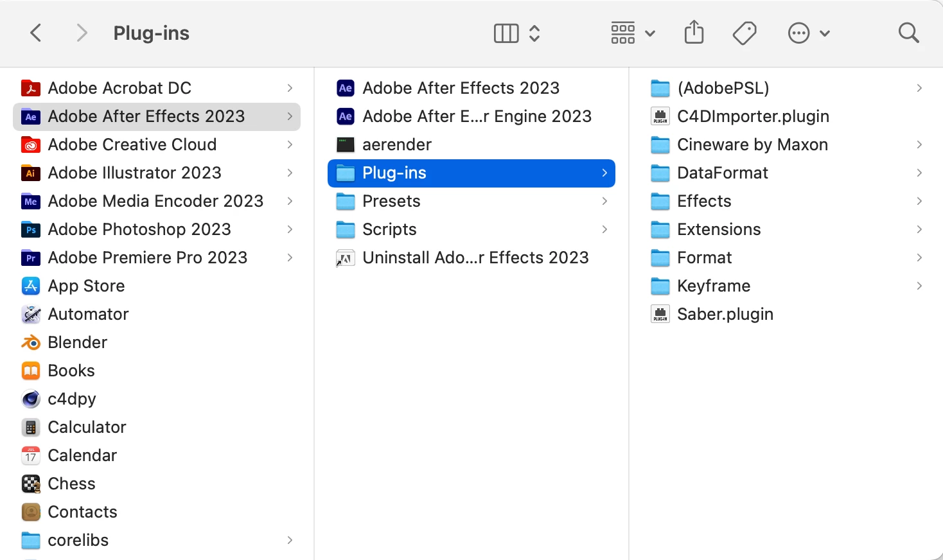Click the Blender icon
Viewport: 943px width, 560px height.
(x=31, y=342)
